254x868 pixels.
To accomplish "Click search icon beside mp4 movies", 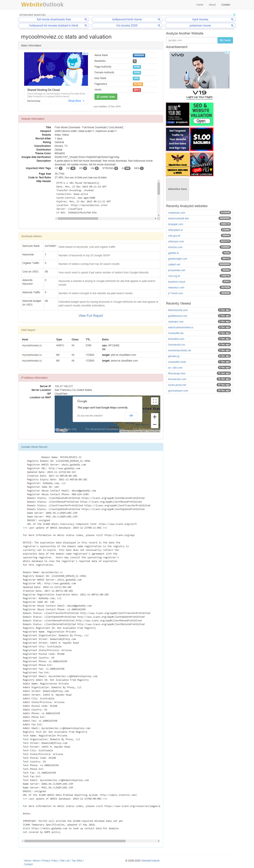I will [232, 19].
